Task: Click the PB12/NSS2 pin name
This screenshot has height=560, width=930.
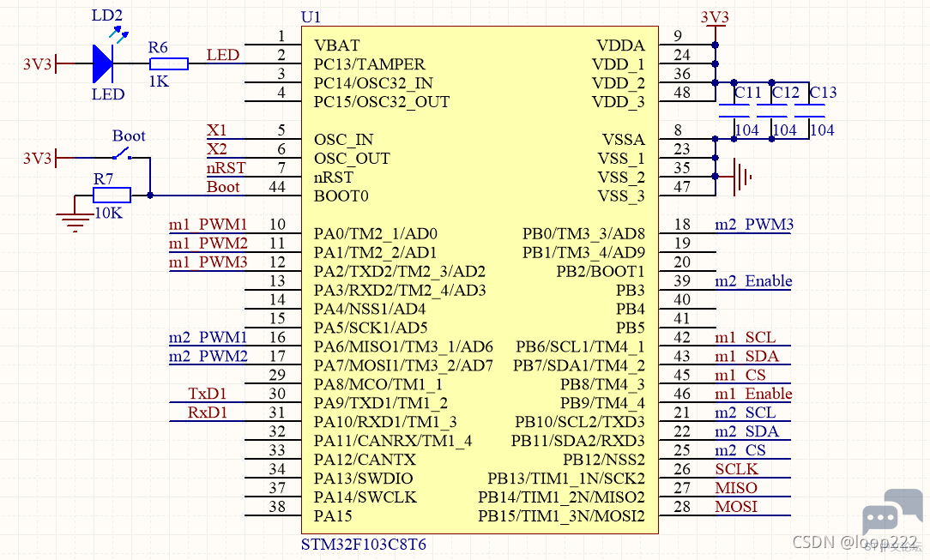Action: (x=604, y=460)
